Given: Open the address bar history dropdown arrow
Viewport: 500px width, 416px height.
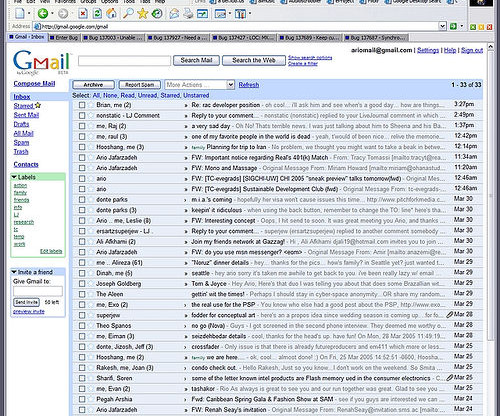Looking at the screenshot, I should click(x=442, y=26).
